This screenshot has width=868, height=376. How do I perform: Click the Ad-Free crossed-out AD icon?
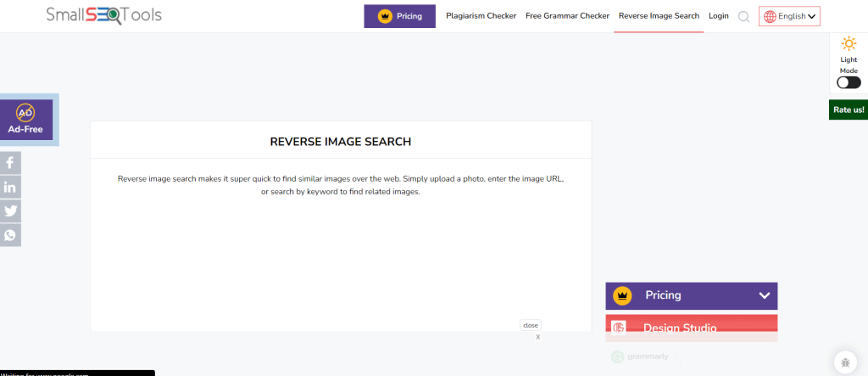(x=25, y=113)
